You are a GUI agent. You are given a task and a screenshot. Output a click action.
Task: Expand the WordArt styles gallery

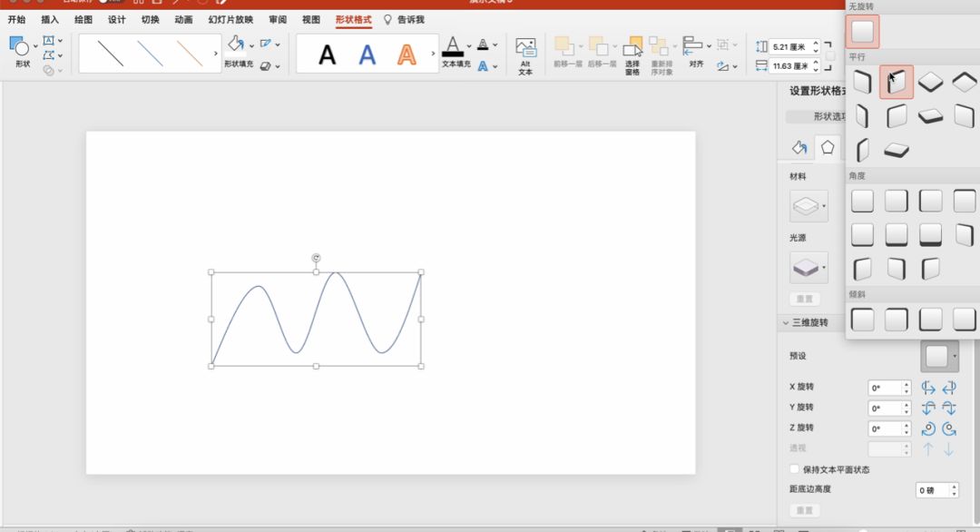click(433, 54)
